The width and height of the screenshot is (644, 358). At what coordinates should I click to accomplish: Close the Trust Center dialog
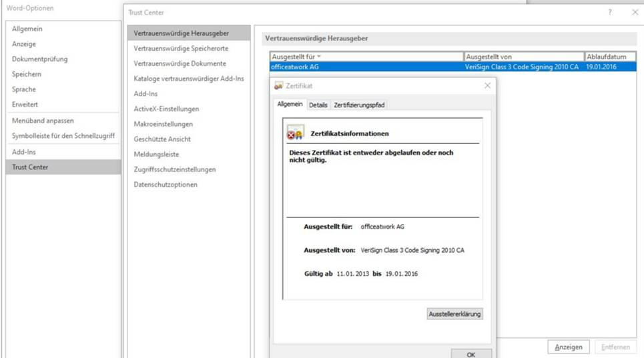click(635, 12)
